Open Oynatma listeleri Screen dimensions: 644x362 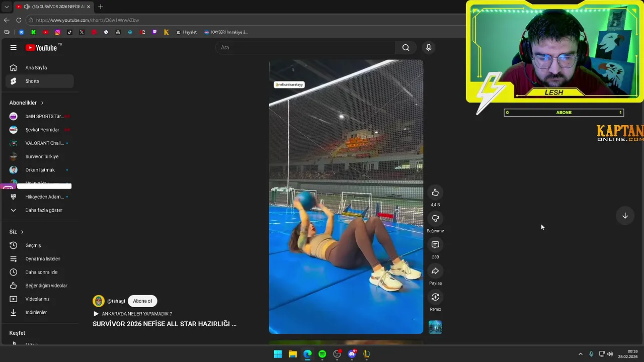tap(39, 259)
